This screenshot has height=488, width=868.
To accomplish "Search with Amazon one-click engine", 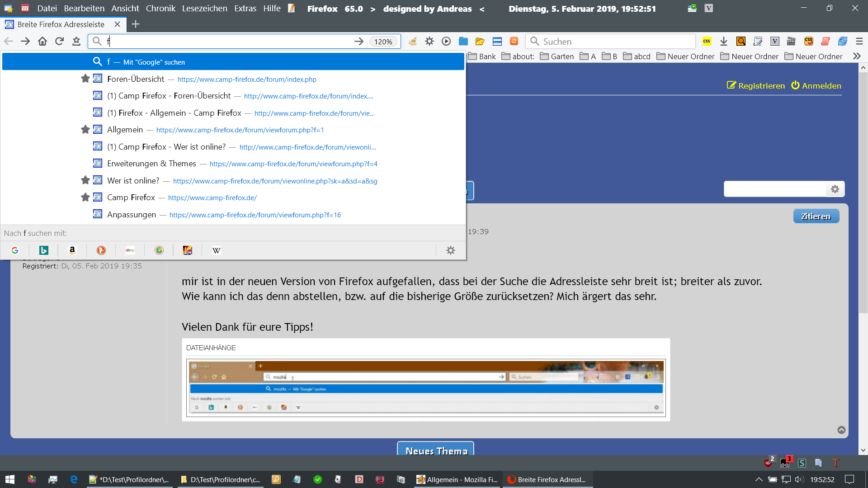I will [x=72, y=250].
